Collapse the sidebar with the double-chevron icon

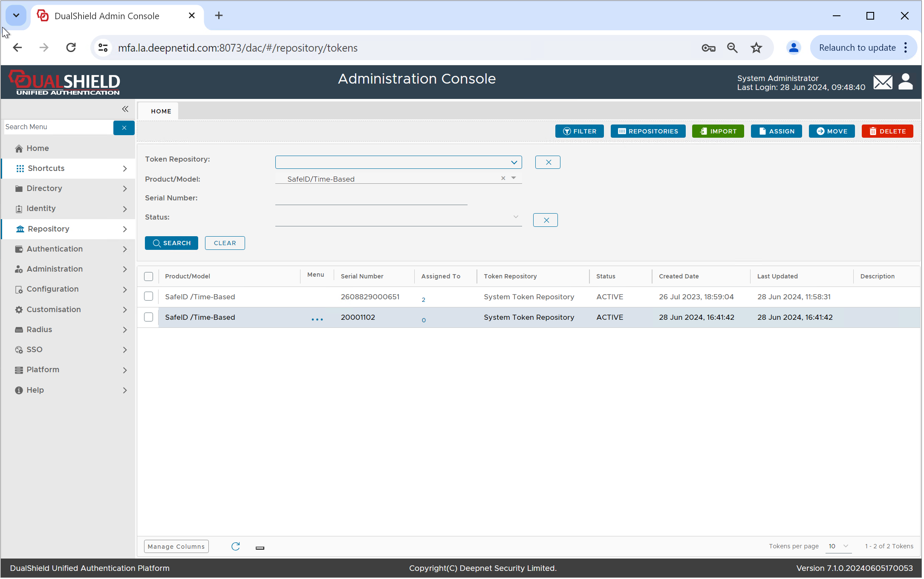(125, 110)
